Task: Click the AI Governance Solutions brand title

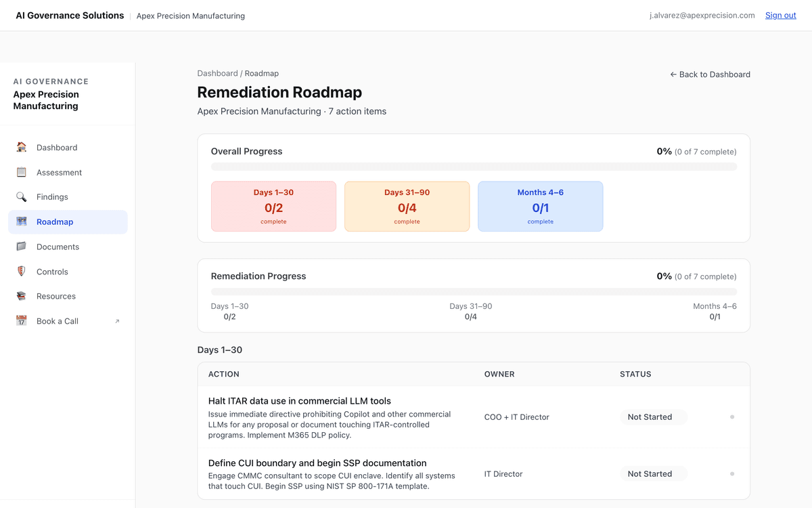Action: [70, 15]
